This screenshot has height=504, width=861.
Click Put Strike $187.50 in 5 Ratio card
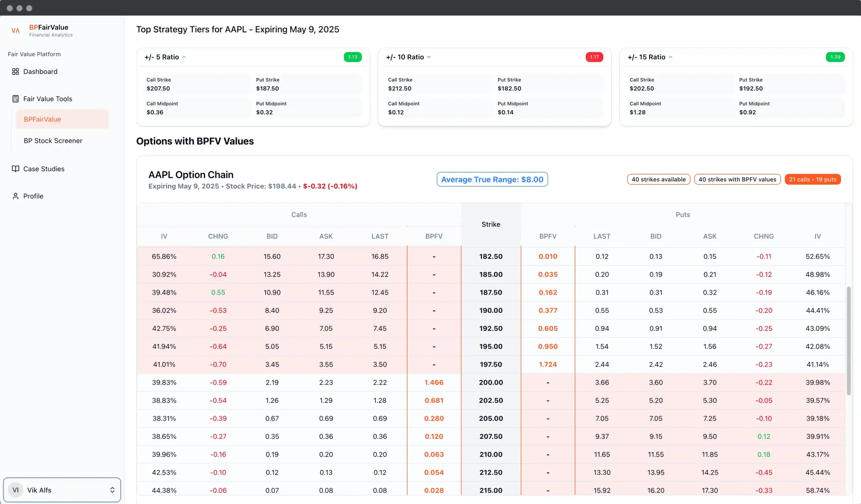point(267,89)
